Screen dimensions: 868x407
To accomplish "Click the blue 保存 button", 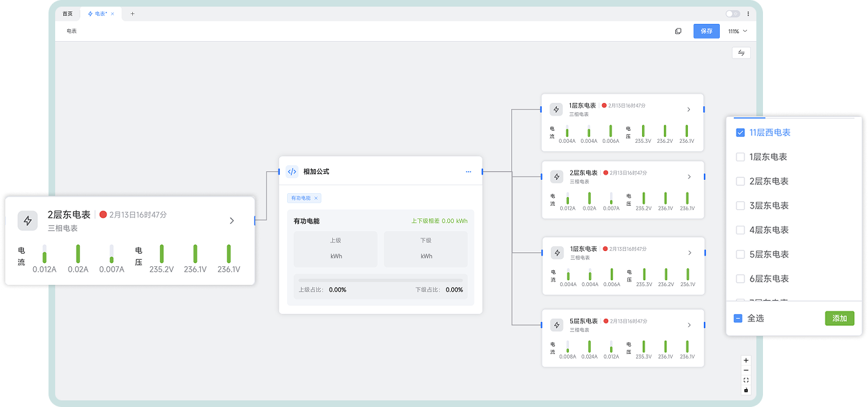I will click(706, 31).
